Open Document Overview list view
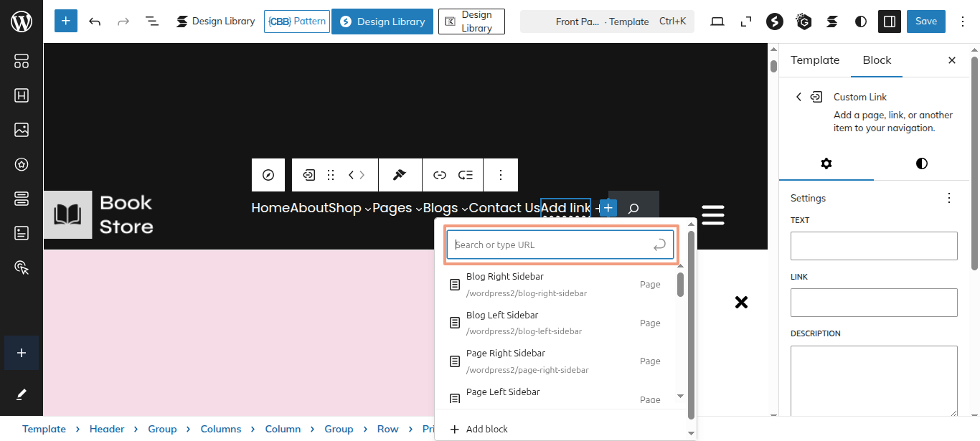The height and width of the screenshot is (441, 980). (x=152, y=22)
